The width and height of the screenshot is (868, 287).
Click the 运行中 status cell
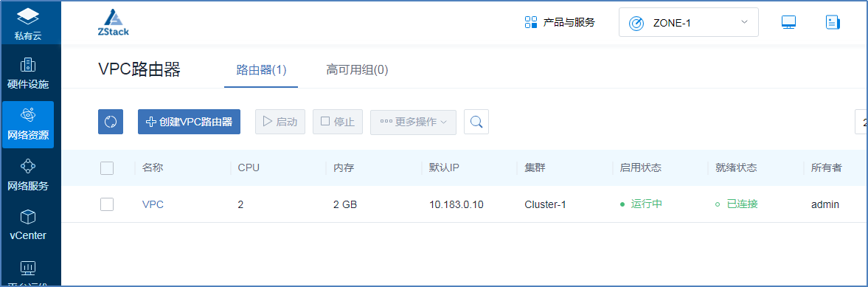click(x=641, y=204)
